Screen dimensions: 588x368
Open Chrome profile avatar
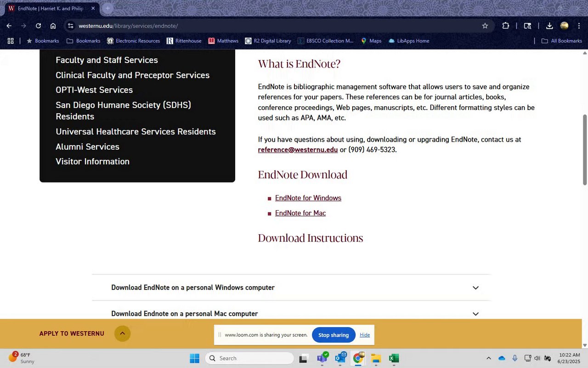(x=565, y=26)
